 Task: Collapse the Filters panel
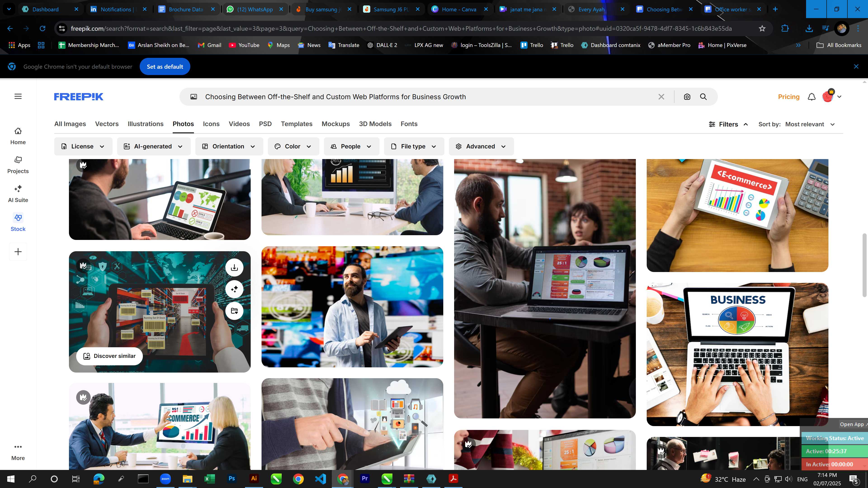[729, 124]
